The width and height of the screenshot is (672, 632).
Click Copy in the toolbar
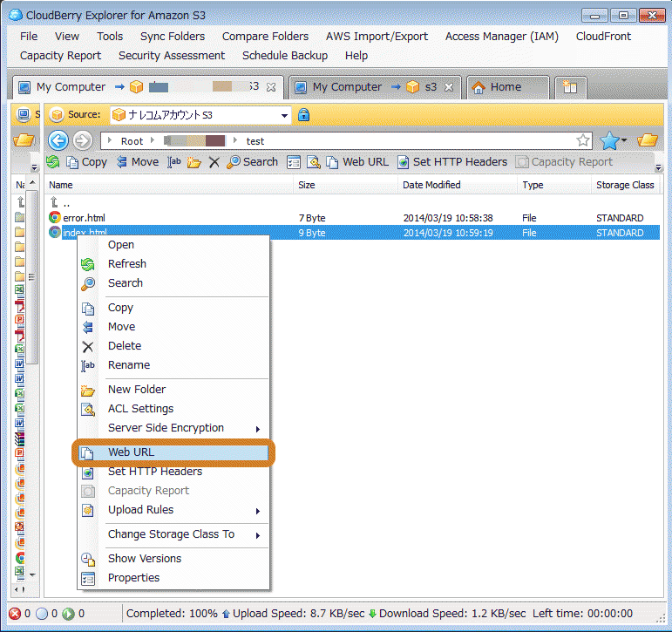[x=86, y=162]
